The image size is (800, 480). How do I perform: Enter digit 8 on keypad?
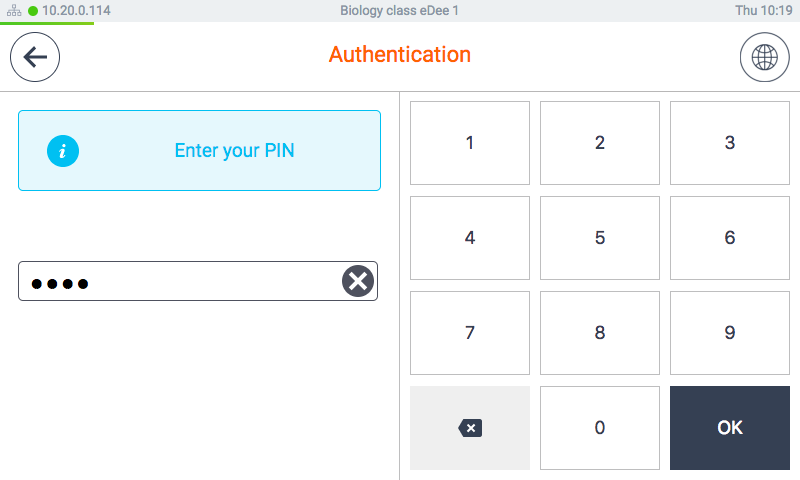[x=600, y=333]
